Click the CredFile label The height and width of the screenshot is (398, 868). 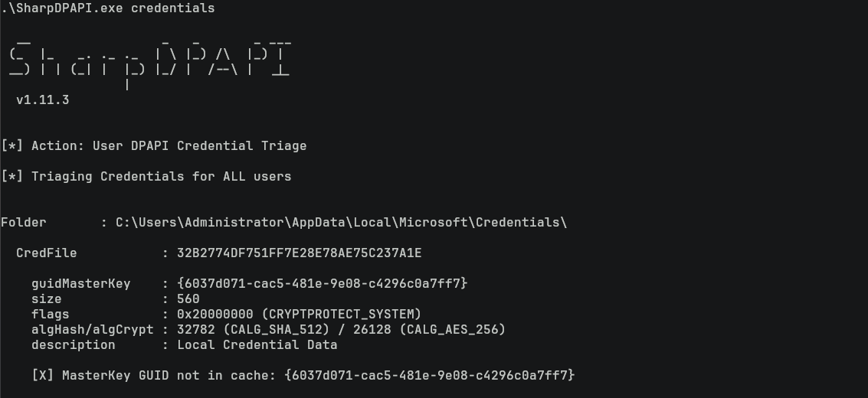(x=47, y=253)
